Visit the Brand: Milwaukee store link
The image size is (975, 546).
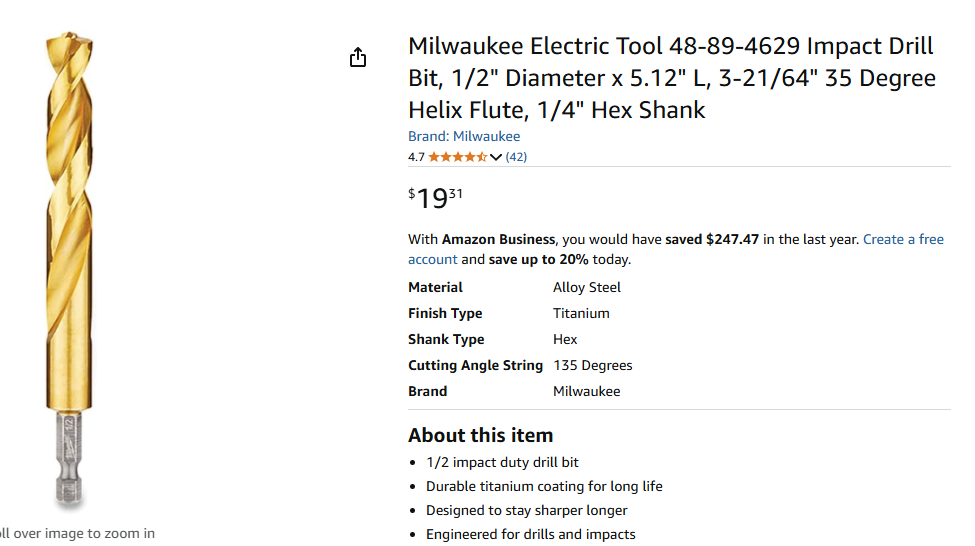(464, 136)
